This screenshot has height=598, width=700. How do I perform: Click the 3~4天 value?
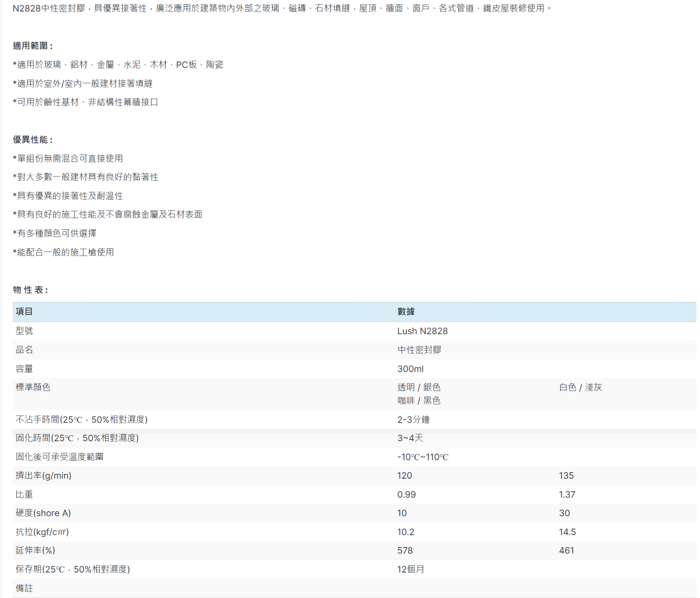click(x=410, y=438)
